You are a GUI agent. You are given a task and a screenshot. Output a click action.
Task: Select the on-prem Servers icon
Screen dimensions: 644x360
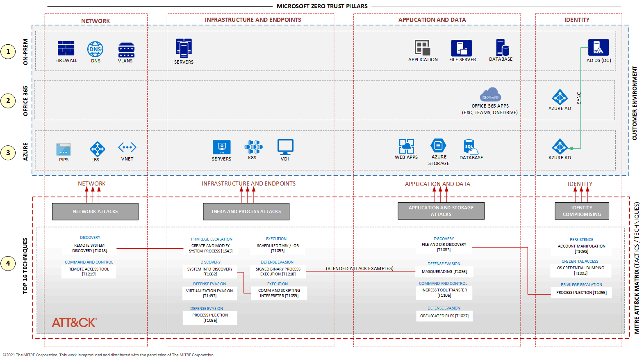click(x=184, y=48)
